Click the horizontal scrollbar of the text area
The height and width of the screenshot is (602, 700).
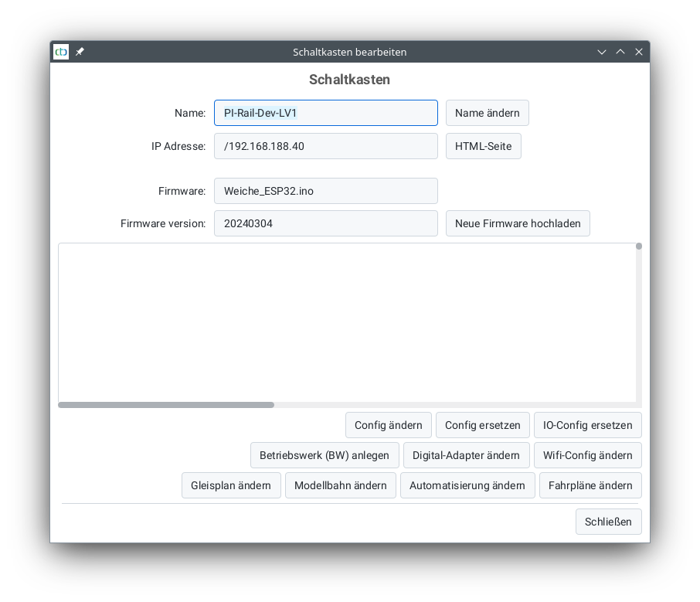coord(166,405)
